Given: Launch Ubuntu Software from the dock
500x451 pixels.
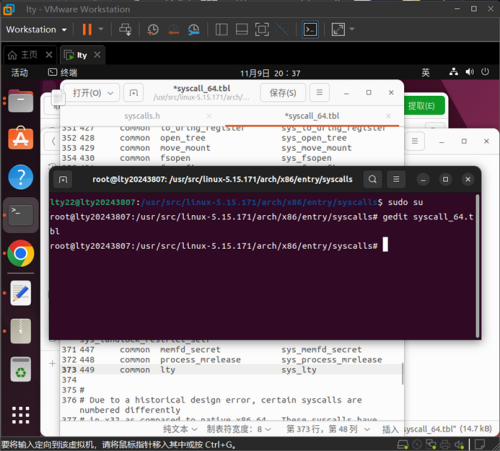Looking at the screenshot, I should tap(21, 138).
